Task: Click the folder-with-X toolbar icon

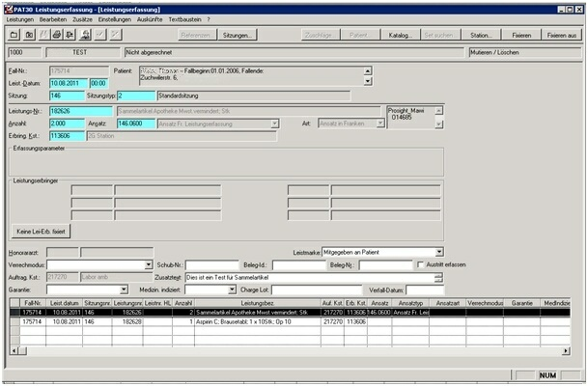Action: tap(29, 35)
